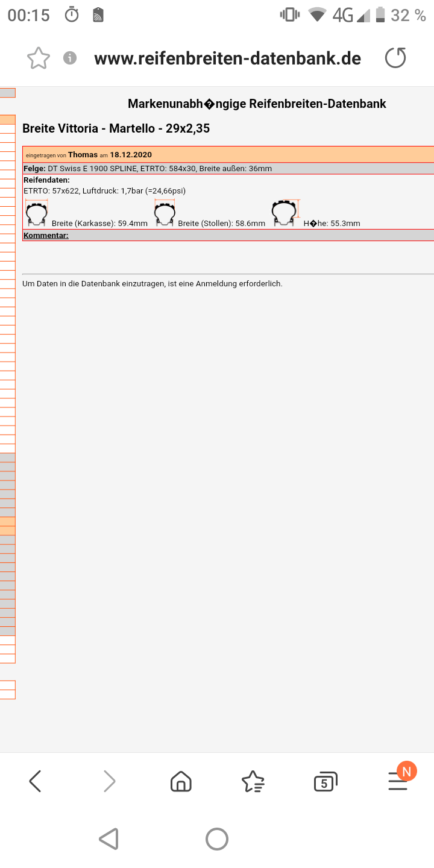The image size is (434, 868).
Task: Tap the author name Thomas
Action: click(83, 155)
